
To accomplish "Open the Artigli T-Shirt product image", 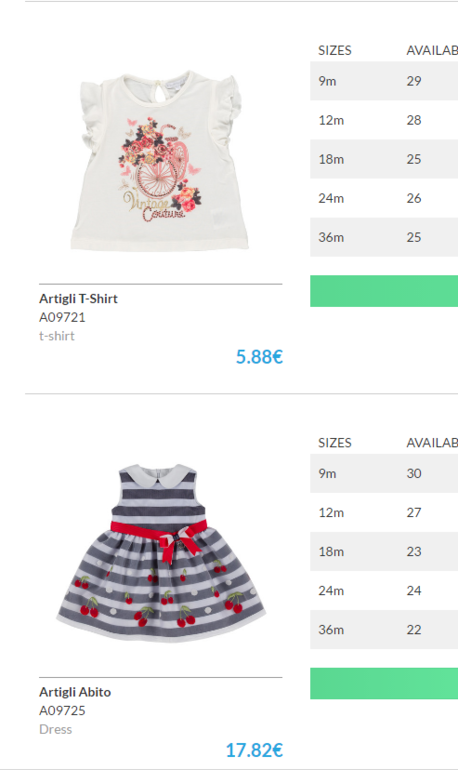I will pyautogui.click(x=161, y=161).
